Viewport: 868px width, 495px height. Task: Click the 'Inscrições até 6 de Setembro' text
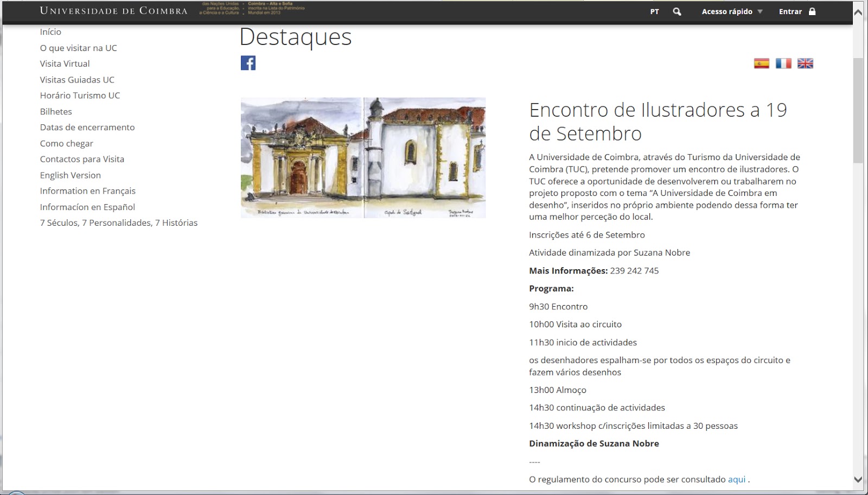click(x=587, y=235)
